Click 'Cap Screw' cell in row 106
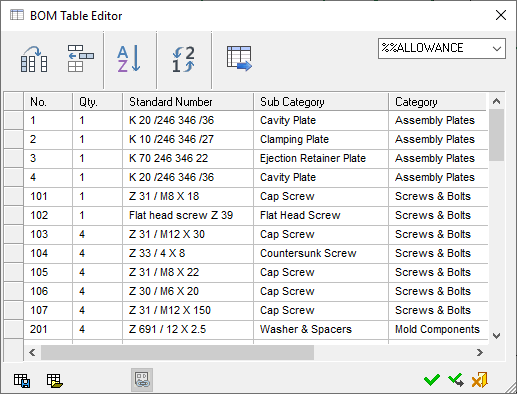The image size is (517, 394). pos(321,291)
